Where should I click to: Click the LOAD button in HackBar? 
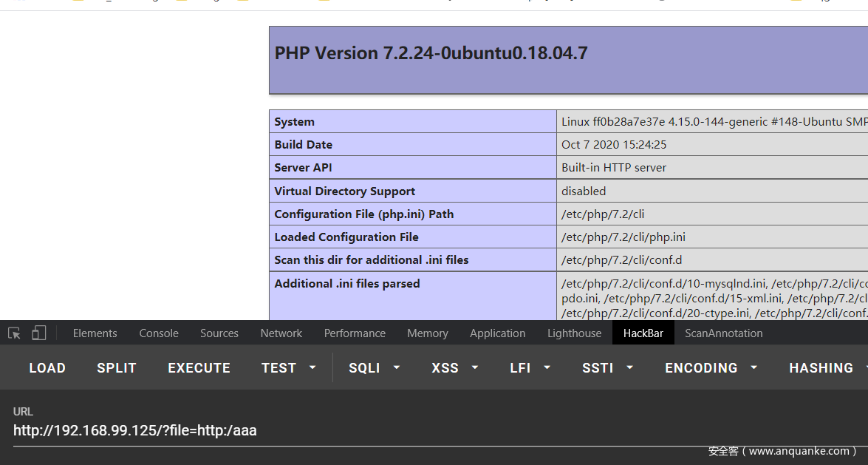click(47, 368)
